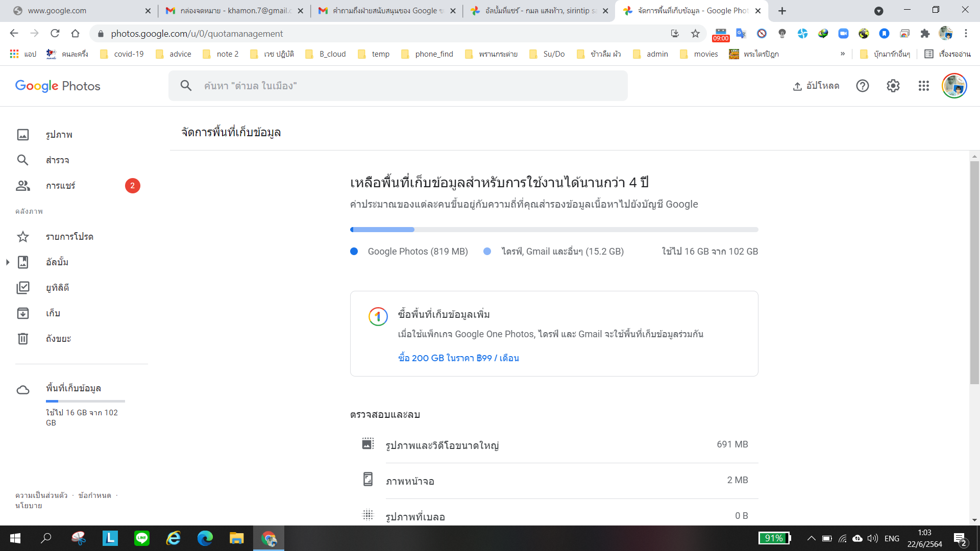Go back to the previous page
Viewport: 980px width, 551px height.
click(x=14, y=34)
